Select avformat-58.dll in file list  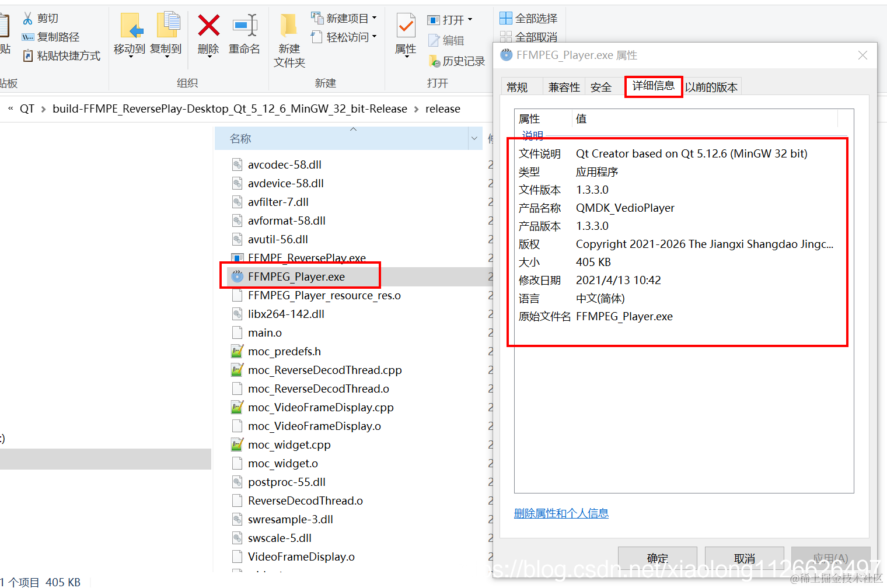click(287, 220)
